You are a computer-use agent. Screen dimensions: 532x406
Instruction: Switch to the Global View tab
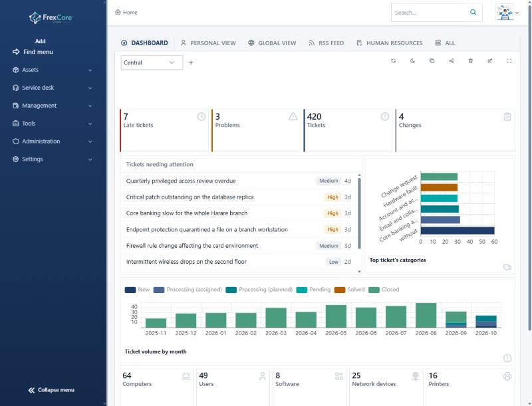[x=272, y=43]
